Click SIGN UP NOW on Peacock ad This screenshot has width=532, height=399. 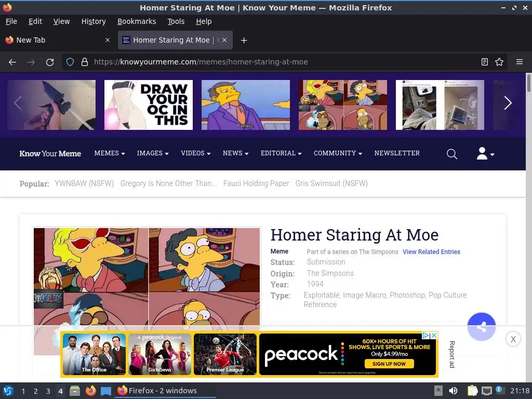[389, 364]
